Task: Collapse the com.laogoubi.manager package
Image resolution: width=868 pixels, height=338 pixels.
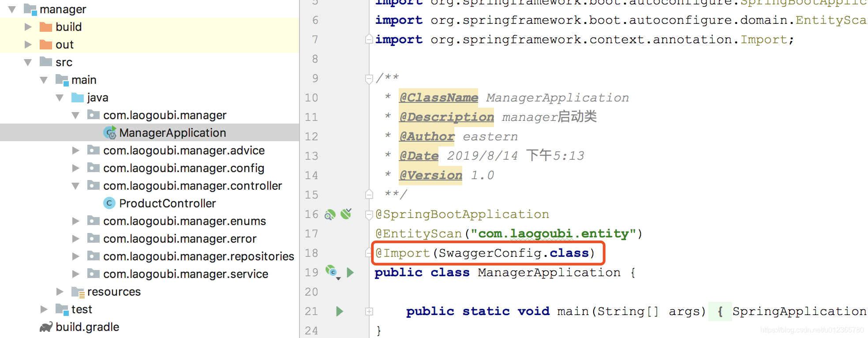Action: tap(75, 115)
